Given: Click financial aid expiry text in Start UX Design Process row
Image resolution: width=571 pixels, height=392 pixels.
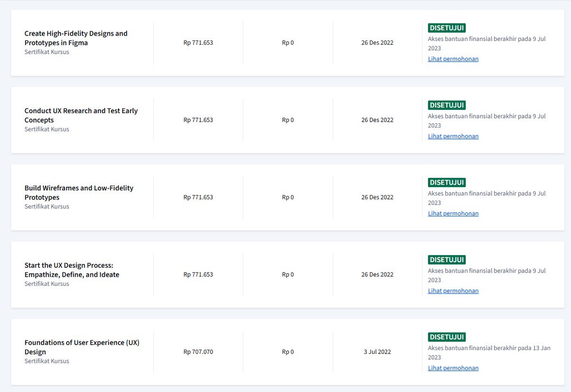Looking at the screenshot, I should tap(487, 275).
